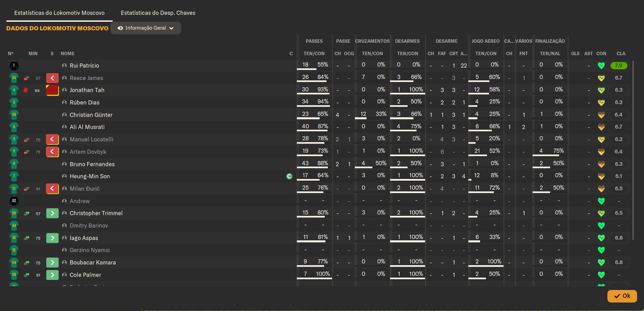The image size is (644, 311).
Task: Click player profile icon beside Bruno Fernandes
Action: [64, 164]
